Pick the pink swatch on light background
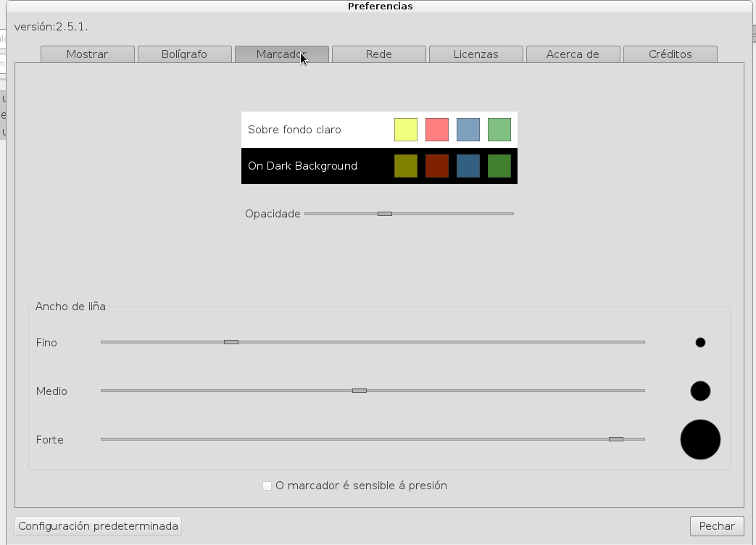 [437, 130]
